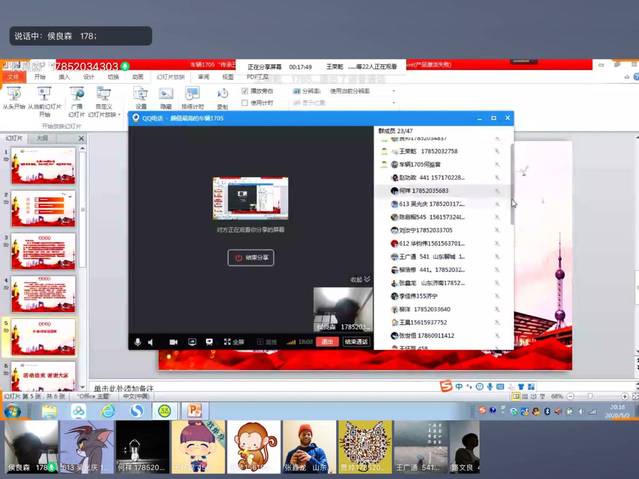Click 结束通话 end call button
Image resolution: width=639 pixels, height=479 pixels.
(x=356, y=341)
